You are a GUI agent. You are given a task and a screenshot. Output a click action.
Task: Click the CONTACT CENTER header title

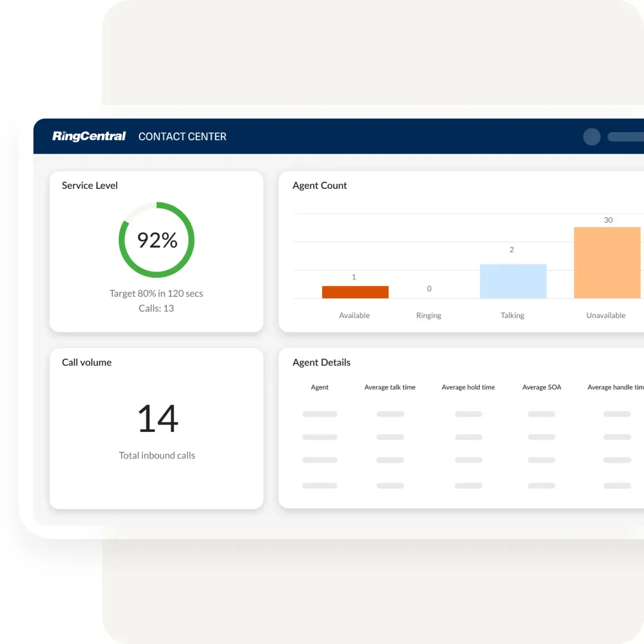click(x=183, y=137)
